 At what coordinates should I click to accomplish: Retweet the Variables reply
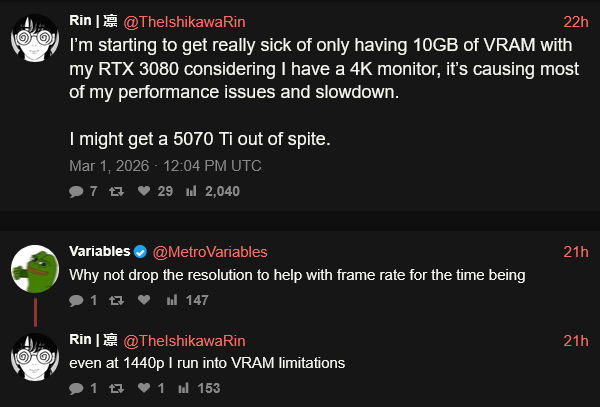118,299
